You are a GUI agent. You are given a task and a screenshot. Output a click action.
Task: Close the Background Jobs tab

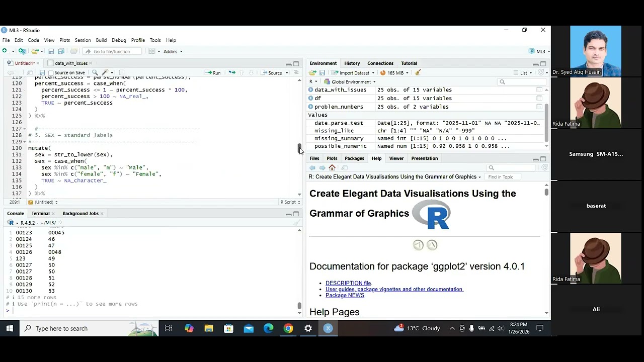point(102,214)
